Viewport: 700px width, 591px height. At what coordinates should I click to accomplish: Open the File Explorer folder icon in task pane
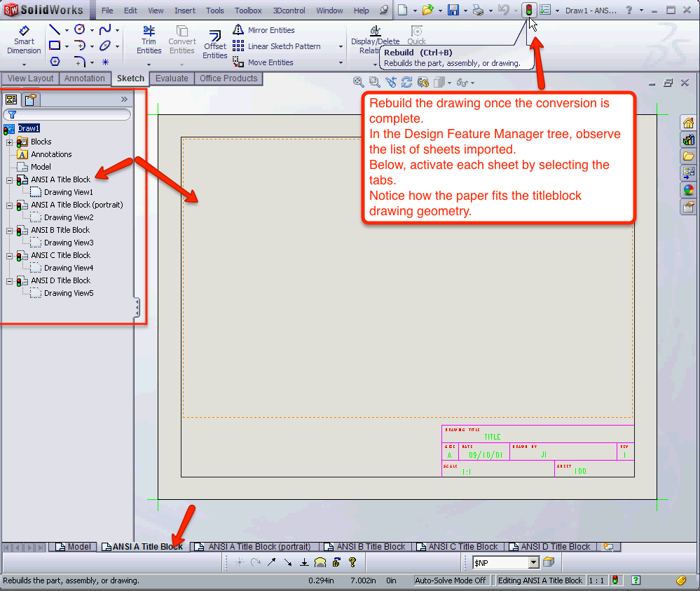(688, 156)
